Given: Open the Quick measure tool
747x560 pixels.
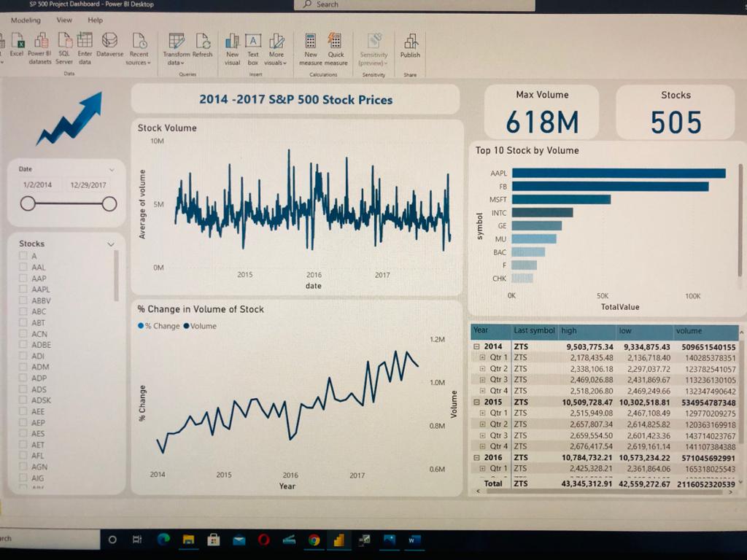Looking at the screenshot, I should tap(336, 42).
